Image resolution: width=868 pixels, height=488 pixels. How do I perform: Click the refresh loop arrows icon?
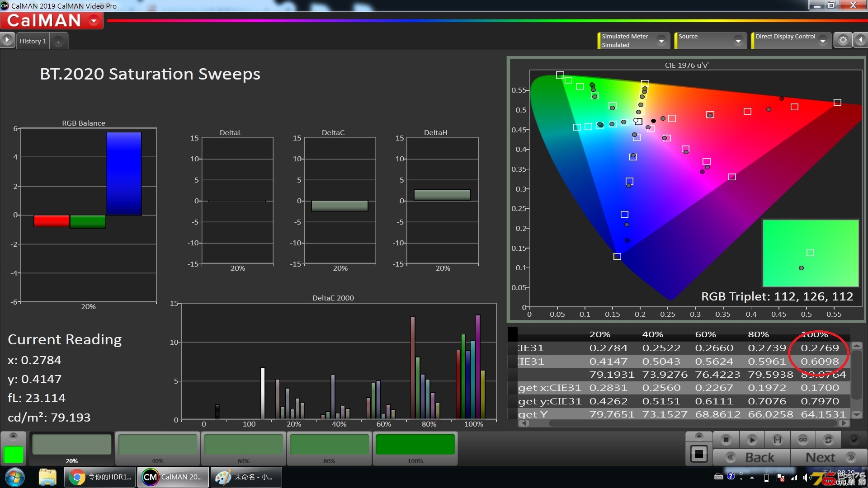click(828, 440)
